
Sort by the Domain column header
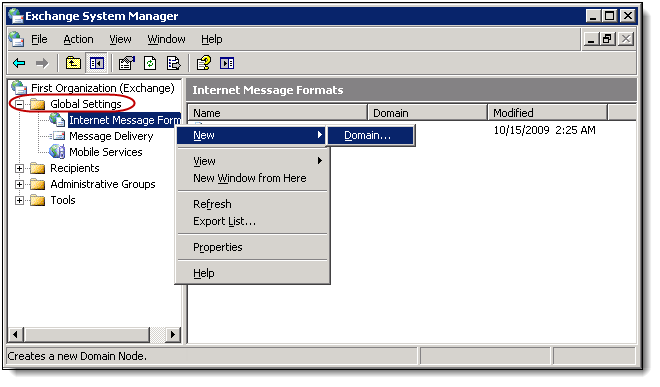(x=427, y=113)
